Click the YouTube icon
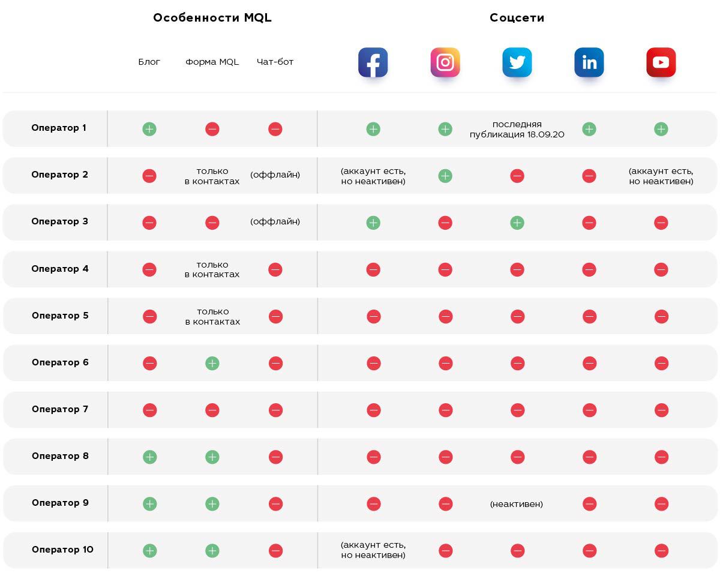The height and width of the screenshot is (588, 720). point(661,62)
